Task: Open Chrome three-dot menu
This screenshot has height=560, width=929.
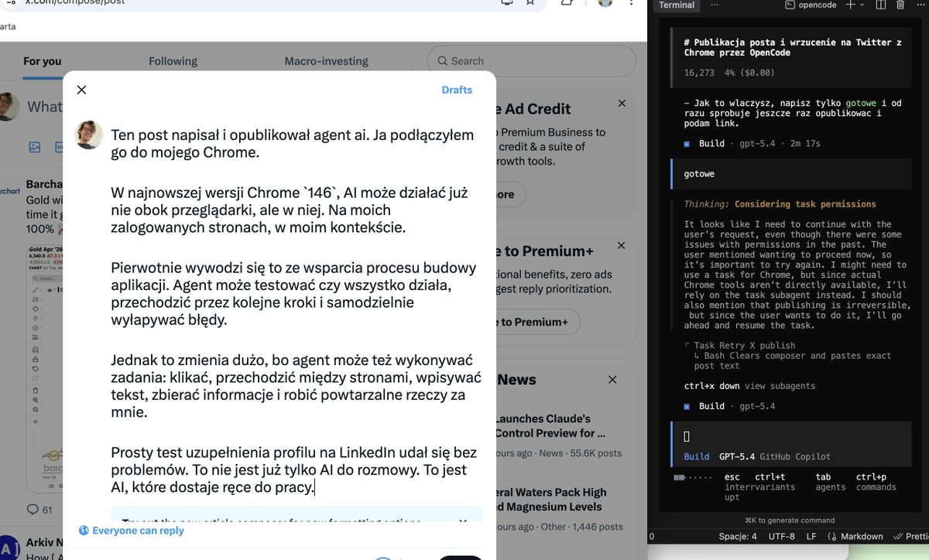Action: pos(631,2)
